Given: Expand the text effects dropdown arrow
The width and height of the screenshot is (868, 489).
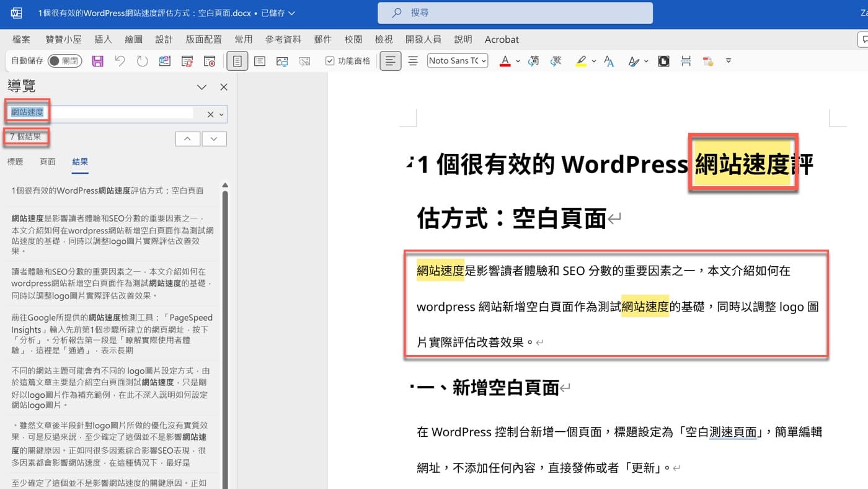Looking at the screenshot, I should point(646,61).
